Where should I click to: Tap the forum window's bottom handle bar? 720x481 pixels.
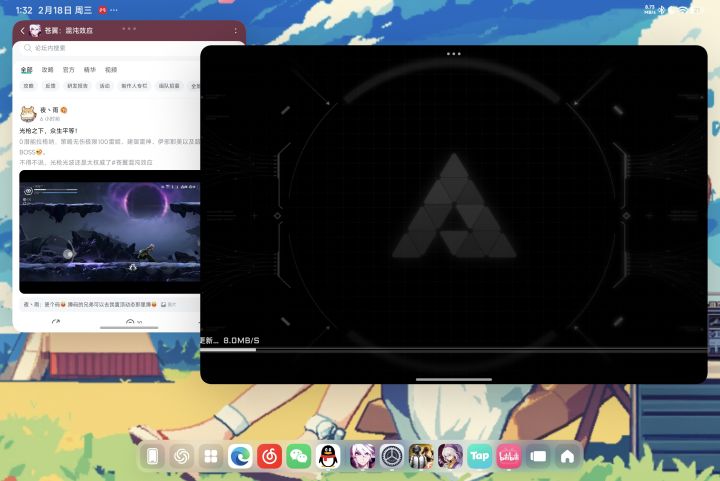[129, 328]
